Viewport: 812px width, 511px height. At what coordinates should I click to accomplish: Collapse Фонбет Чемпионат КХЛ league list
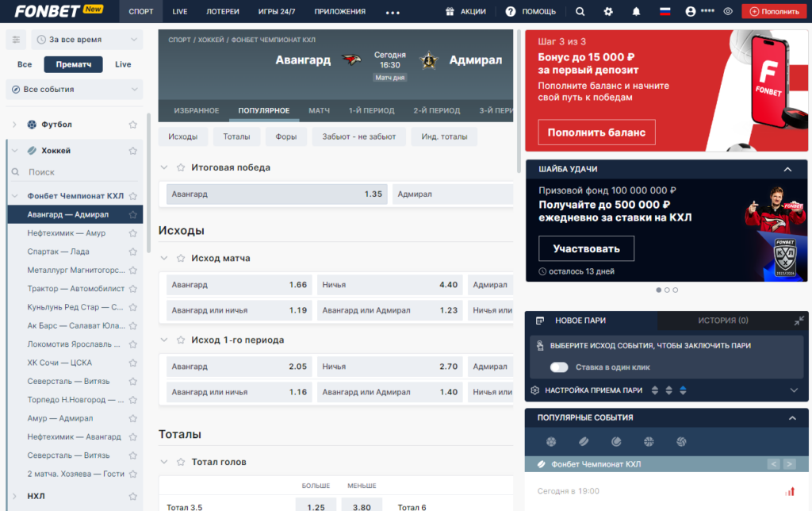(14, 196)
